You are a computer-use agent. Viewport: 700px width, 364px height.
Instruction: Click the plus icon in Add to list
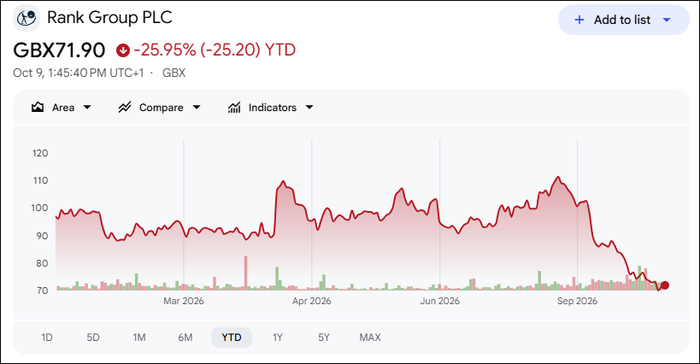click(579, 20)
